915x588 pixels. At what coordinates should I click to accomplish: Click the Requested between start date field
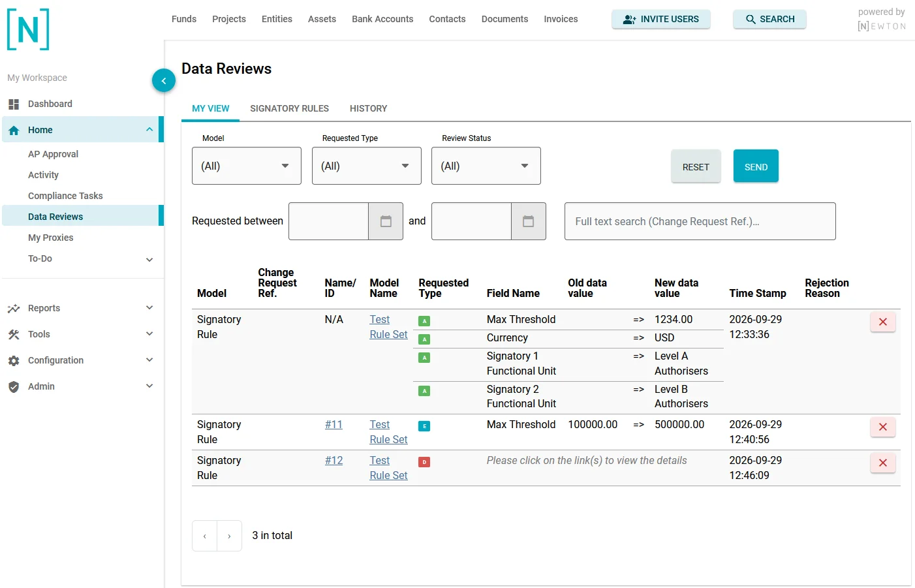(329, 221)
